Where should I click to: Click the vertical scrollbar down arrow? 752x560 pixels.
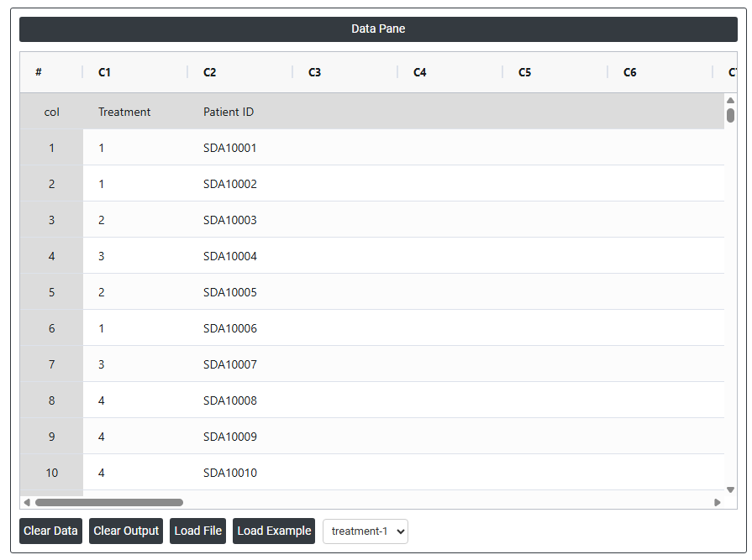730,489
